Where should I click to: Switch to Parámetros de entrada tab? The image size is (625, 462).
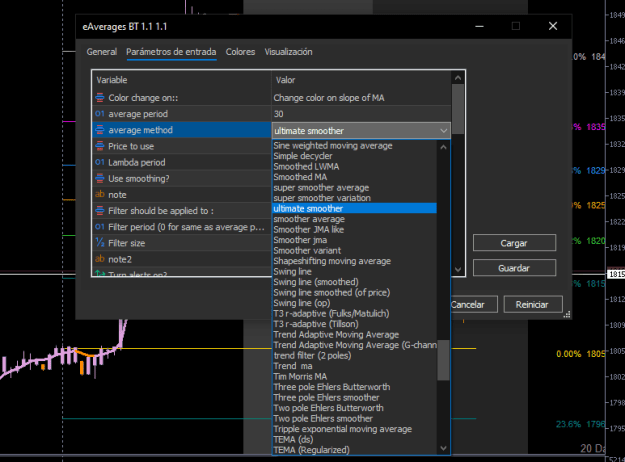171,52
